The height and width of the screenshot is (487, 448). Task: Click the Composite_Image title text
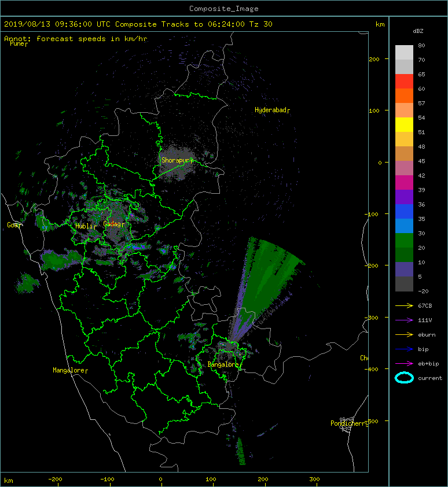click(x=224, y=9)
